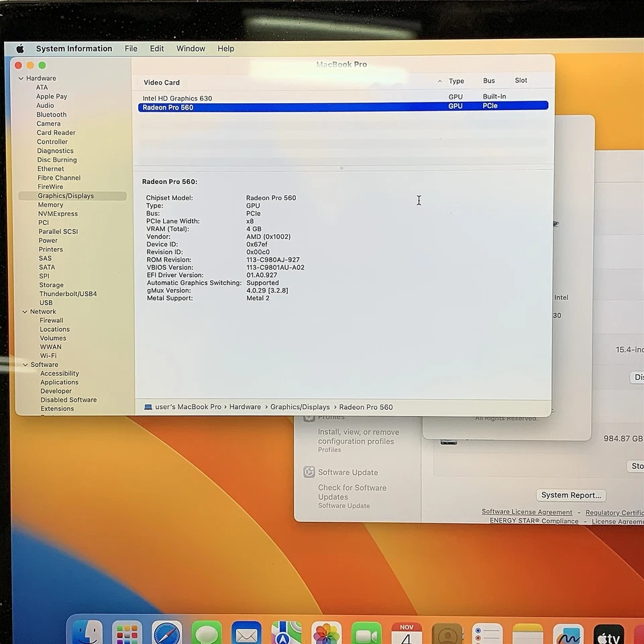Screen dimensions: 644x644
Task: Open the Apple menu in the menu bar
Action: pyautogui.click(x=19, y=48)
